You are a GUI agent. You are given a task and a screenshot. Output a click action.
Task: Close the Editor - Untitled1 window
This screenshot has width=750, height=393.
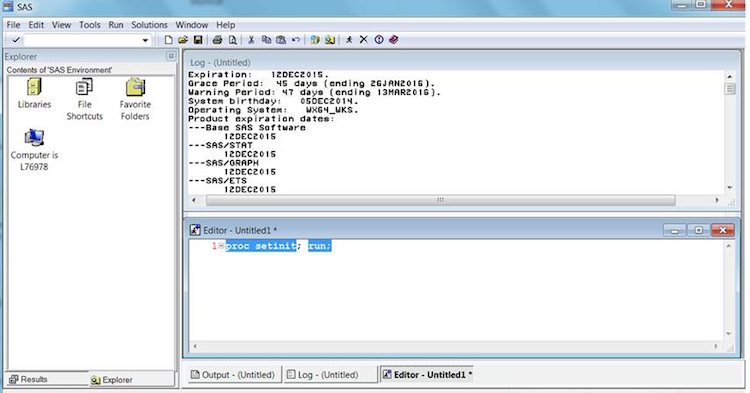coord(723,230)
